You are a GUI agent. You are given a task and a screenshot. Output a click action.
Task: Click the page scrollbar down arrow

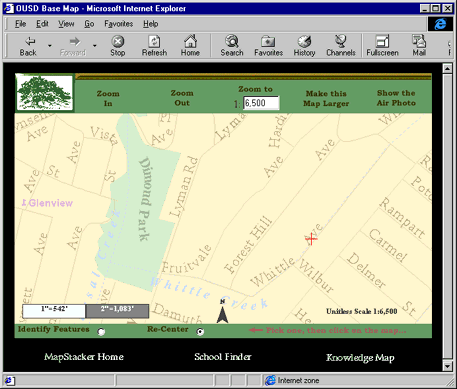447,366
